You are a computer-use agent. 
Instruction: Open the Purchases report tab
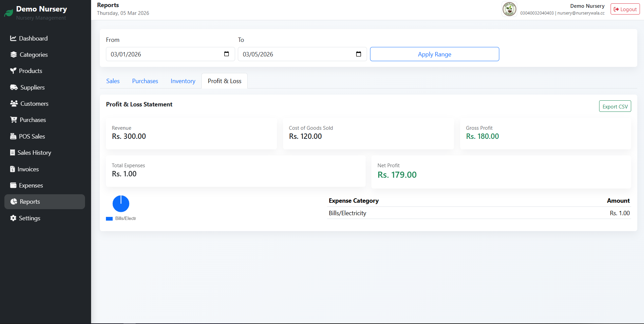point(145,81)
